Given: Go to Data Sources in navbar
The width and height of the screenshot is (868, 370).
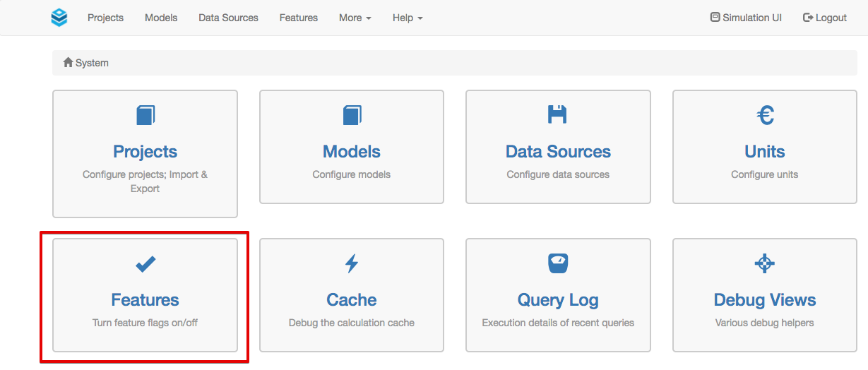Looking at the screenshot, I should pyautogui.click(x=228, y=18).
